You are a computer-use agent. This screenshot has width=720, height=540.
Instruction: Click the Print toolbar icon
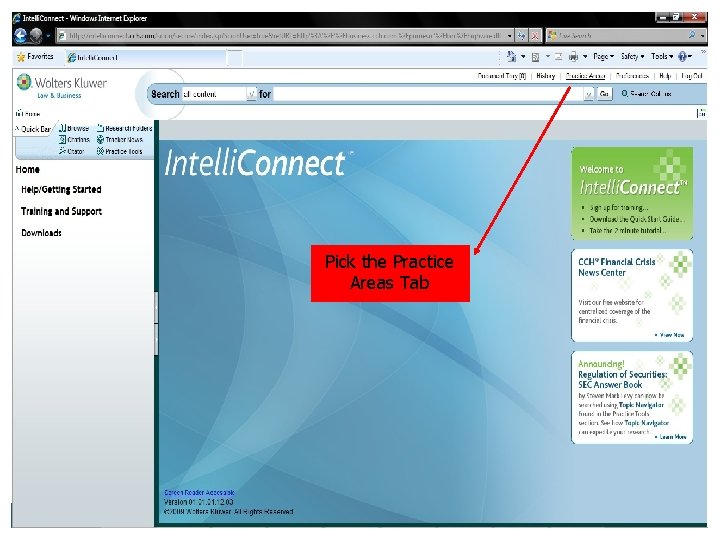[574, 56]
